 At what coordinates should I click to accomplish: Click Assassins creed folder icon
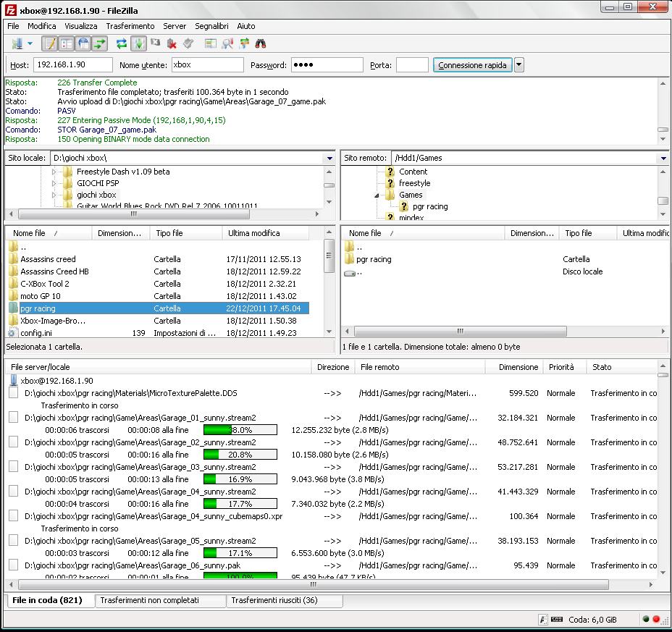coord(13,259)
